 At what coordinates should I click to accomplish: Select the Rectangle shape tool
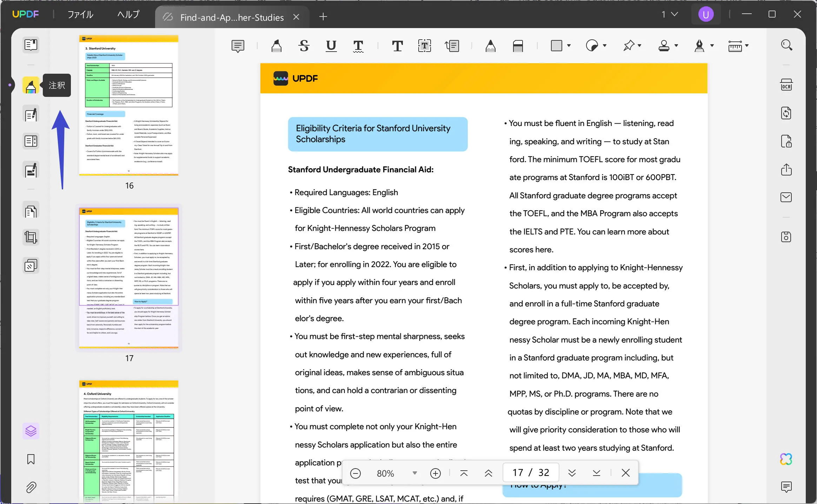tap(557, 46)
